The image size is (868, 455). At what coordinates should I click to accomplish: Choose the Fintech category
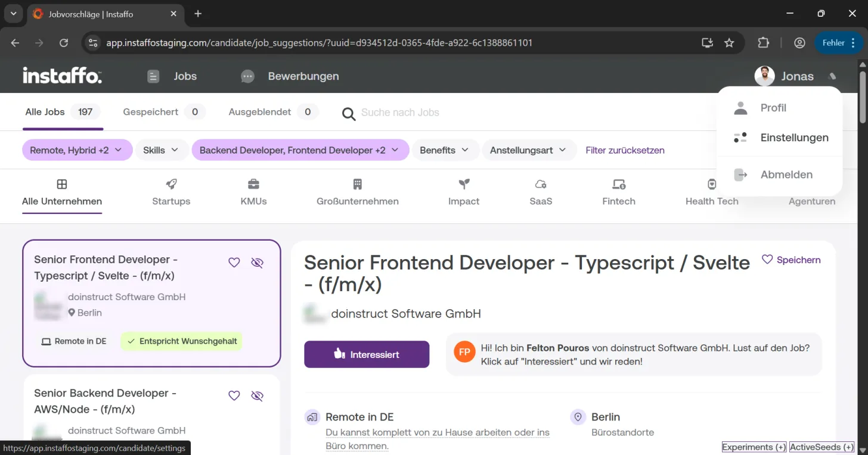pos(619,192)
